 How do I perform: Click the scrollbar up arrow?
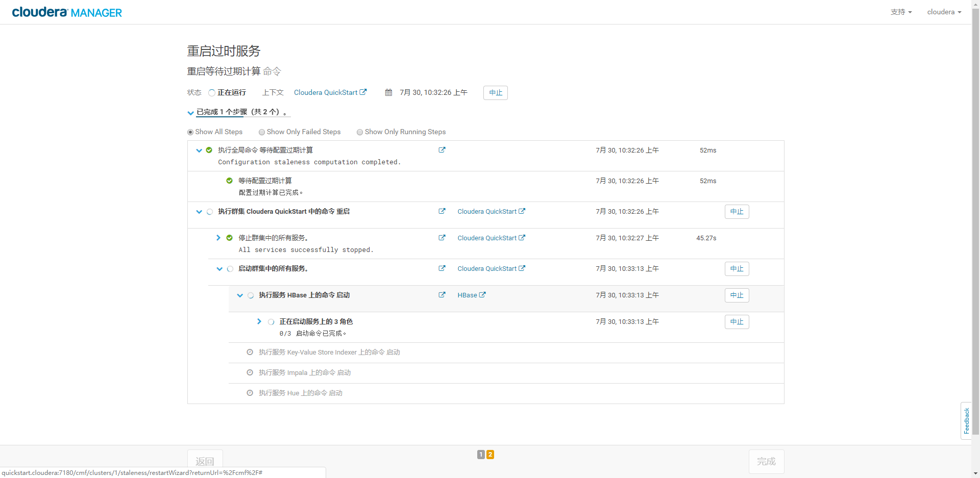click(975, 4)
